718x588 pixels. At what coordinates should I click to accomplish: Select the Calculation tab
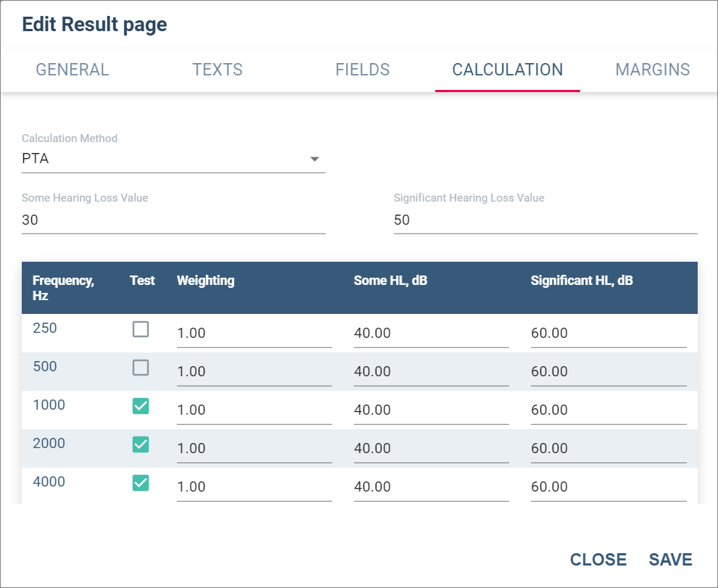[x=508, y=70]
